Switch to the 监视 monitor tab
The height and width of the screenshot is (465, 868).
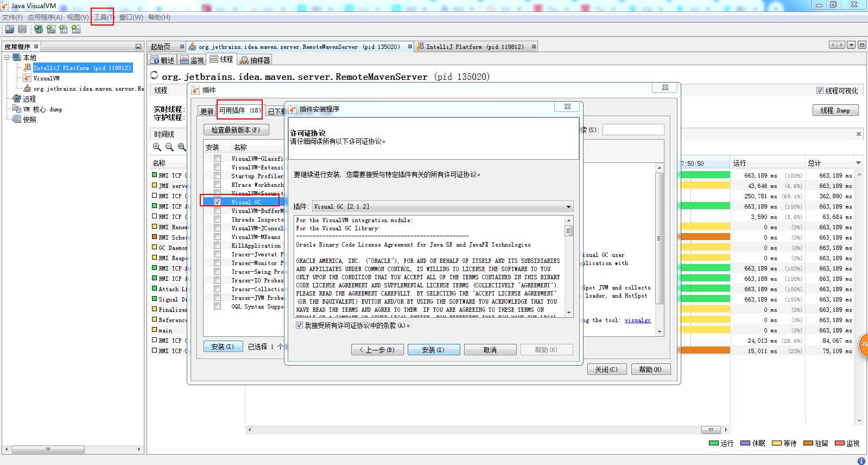pos(192,60)
